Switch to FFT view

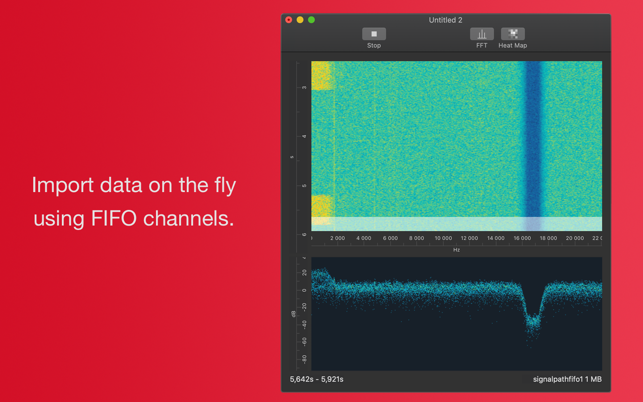click(481, 34)
